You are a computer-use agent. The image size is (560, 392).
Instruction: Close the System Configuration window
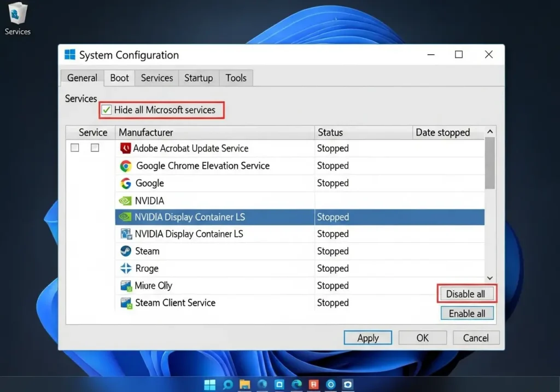tap(488, 55)
